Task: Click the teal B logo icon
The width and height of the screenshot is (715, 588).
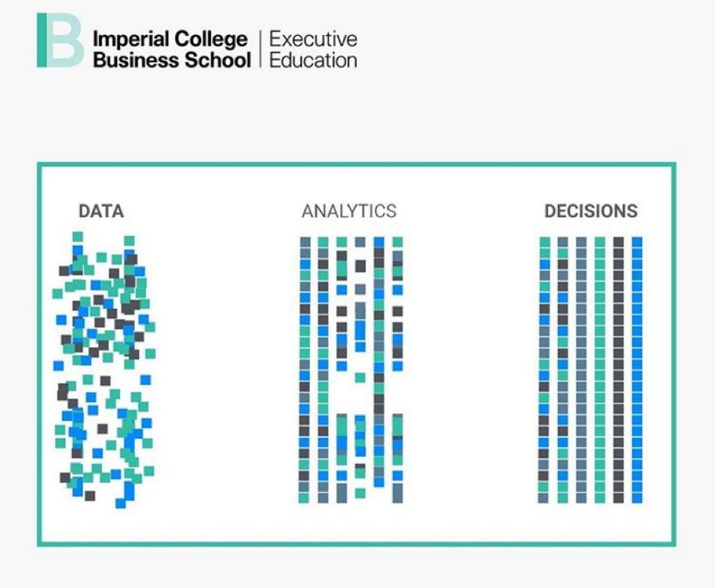Action: coord(60,40)
